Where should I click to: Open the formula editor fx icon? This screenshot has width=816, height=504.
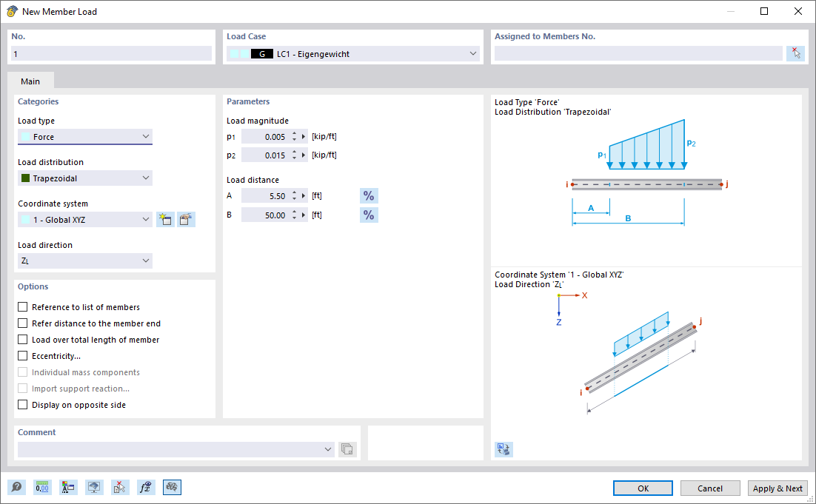click(146, 488)
